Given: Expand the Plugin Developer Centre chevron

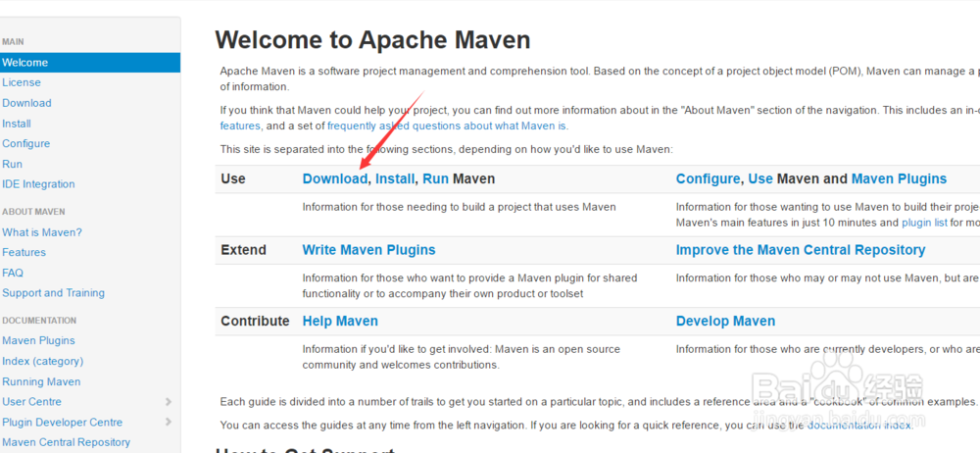Looking at the screenshot, I should 169,423.
